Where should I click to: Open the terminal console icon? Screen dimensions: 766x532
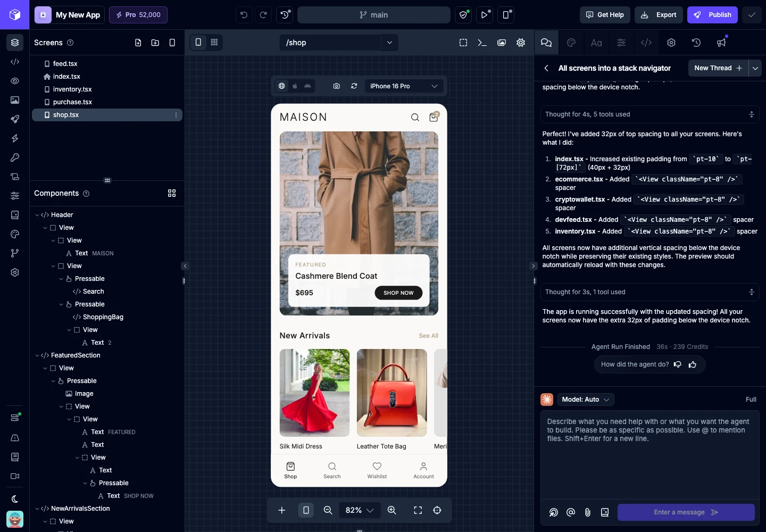coord(482,43)
